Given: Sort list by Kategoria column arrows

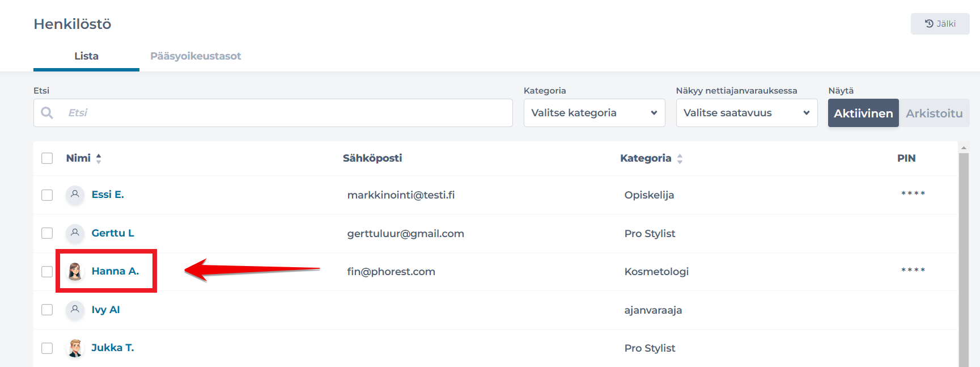Looking at the screenshot, I should tap(680, 159).
